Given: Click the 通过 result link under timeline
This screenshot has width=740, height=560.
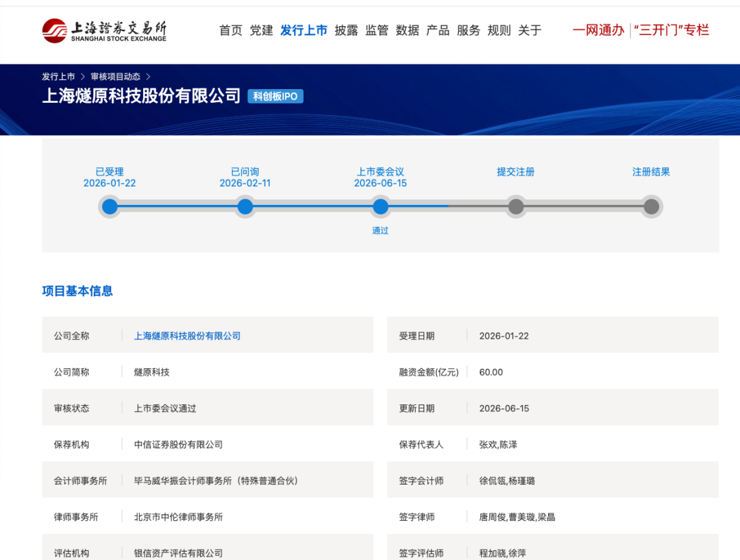Looking at the screenshot, I should click(x=380, y=230).
